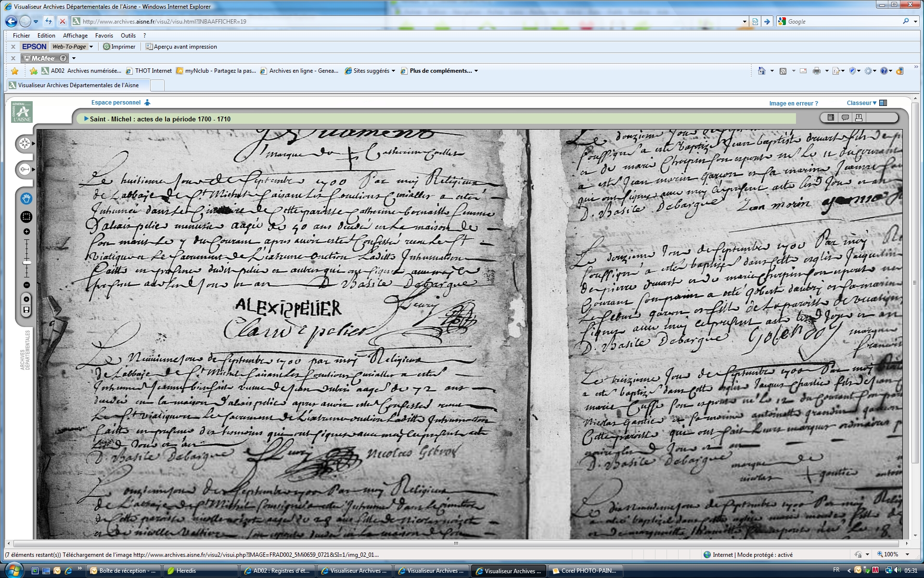The image size is (924, 578).
Task: Toggle the thumbnail panel icon
Action: 831,118
